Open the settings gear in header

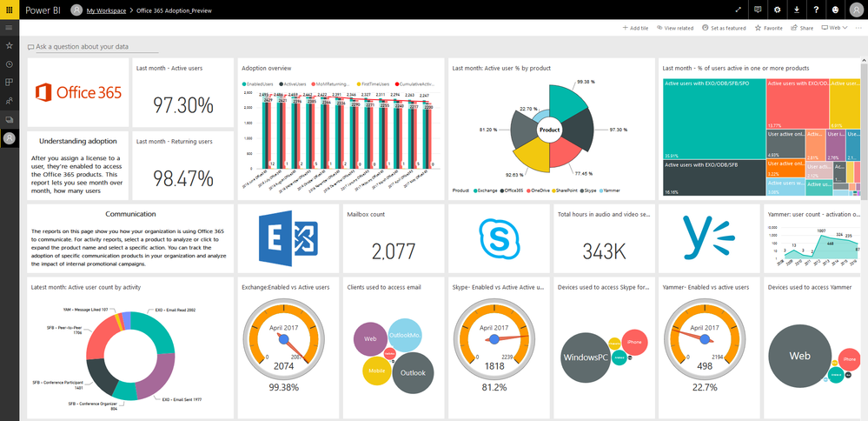pos(778,10)
